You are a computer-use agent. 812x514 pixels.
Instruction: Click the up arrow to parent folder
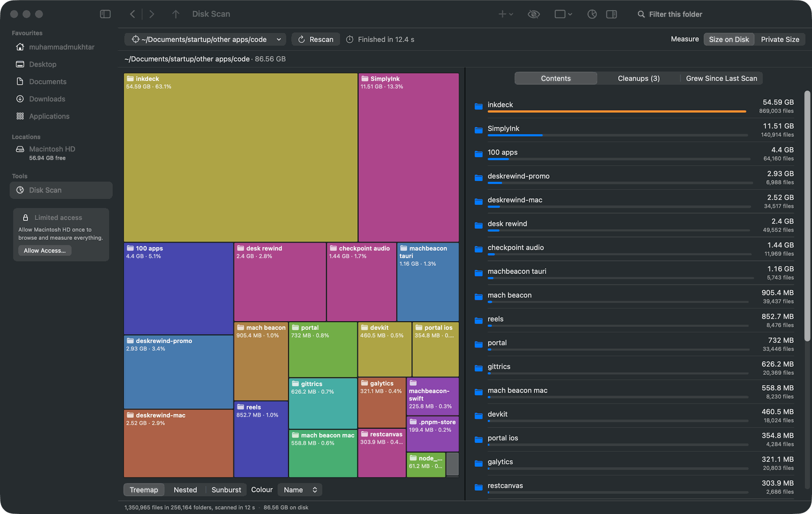pos(176,14)
